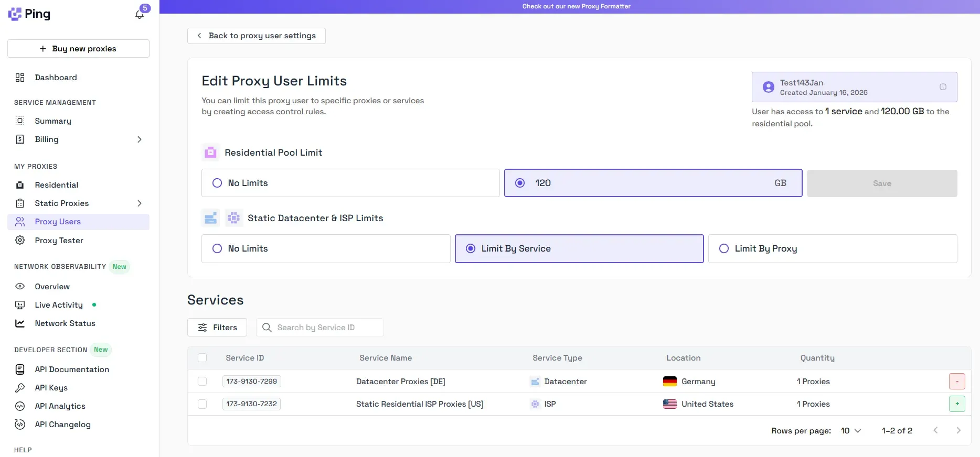Expand the Billing submenu
The height and width of the screenshot is (457, 980).
click(139, 139)
